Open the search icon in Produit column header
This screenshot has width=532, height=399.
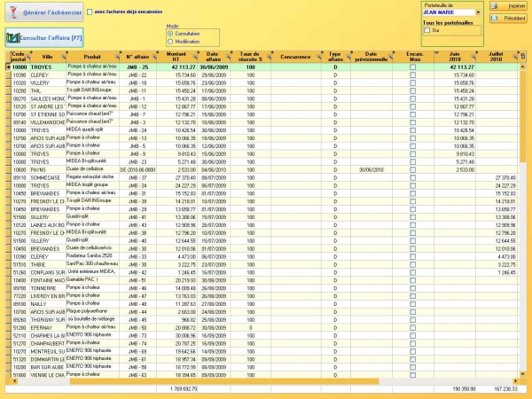117,57
